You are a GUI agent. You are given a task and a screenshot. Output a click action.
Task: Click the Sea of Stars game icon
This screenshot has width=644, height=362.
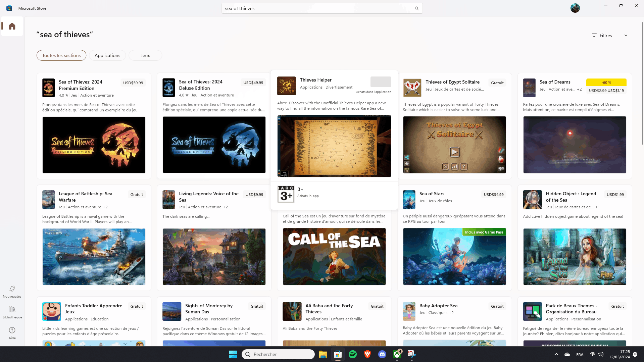[409, 200]
